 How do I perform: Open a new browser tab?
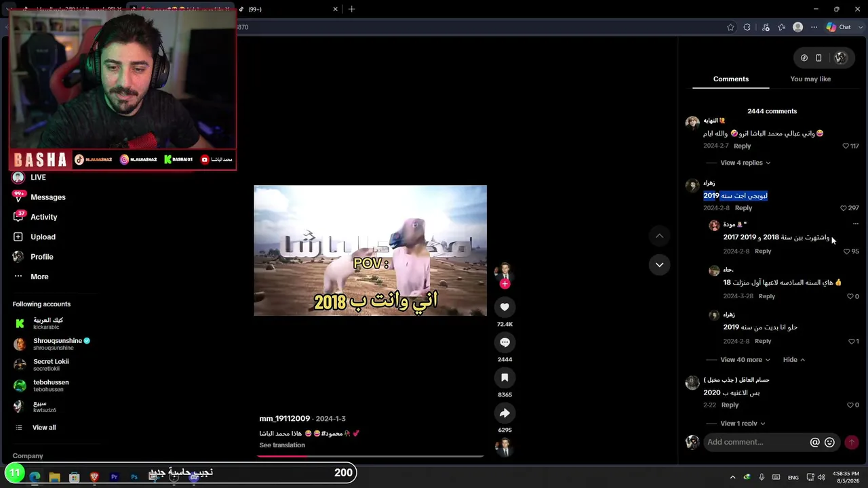click(351, 9)
